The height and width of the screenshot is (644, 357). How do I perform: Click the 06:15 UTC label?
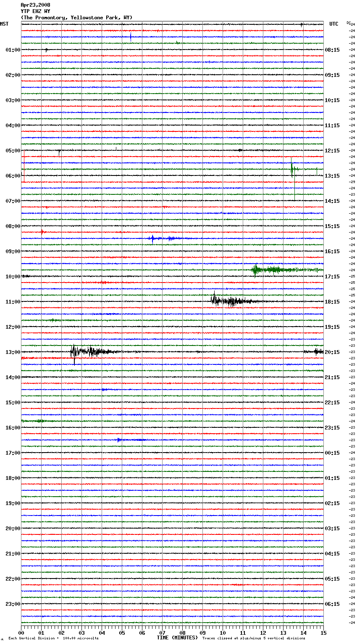(x=332, y=604)
